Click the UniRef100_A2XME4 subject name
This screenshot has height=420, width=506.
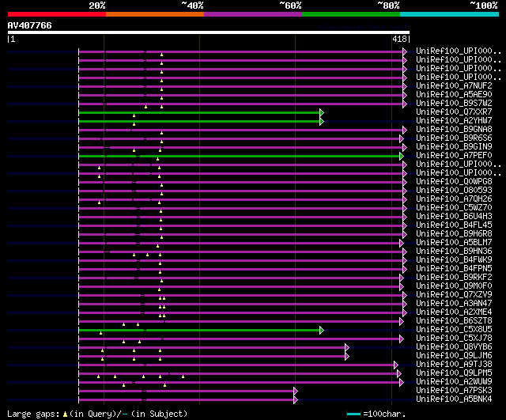[x=454, y=312]
